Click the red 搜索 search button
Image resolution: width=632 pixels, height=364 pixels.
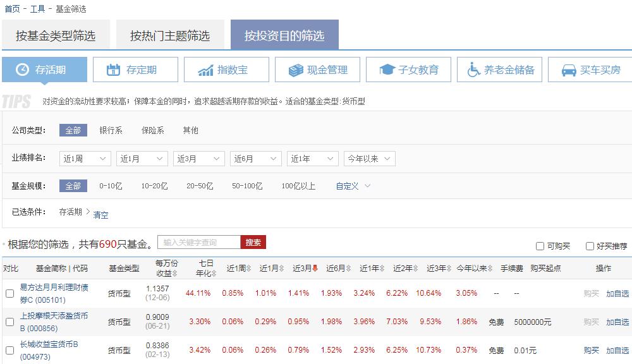coord(253,242)
